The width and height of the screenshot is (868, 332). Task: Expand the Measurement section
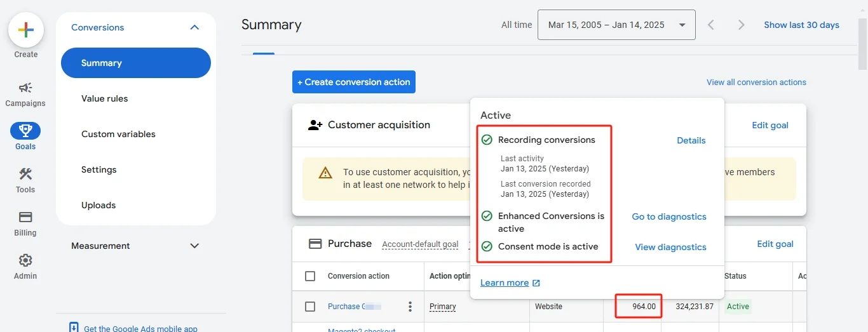[x=136, y=246]
